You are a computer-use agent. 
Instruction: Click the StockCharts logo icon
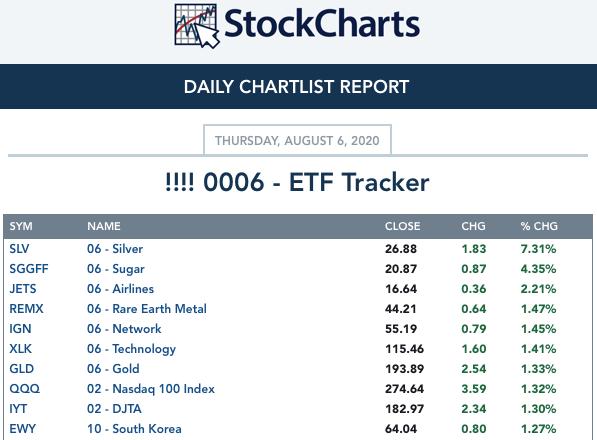[x=197, y=26]
